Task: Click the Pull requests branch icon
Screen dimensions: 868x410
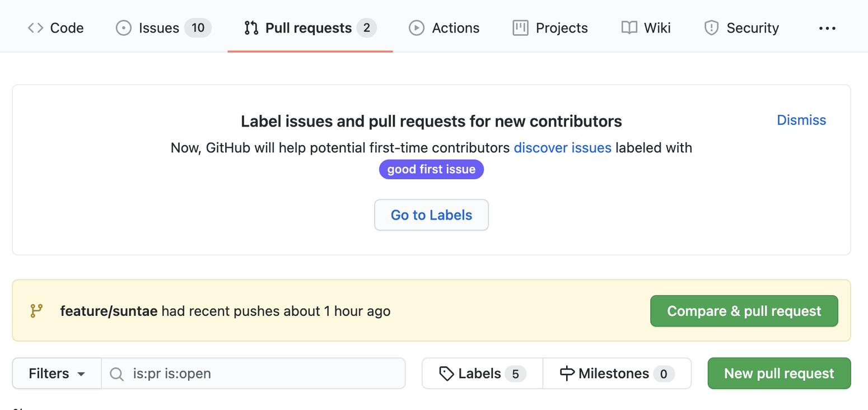Action: (x=251, y=28)
